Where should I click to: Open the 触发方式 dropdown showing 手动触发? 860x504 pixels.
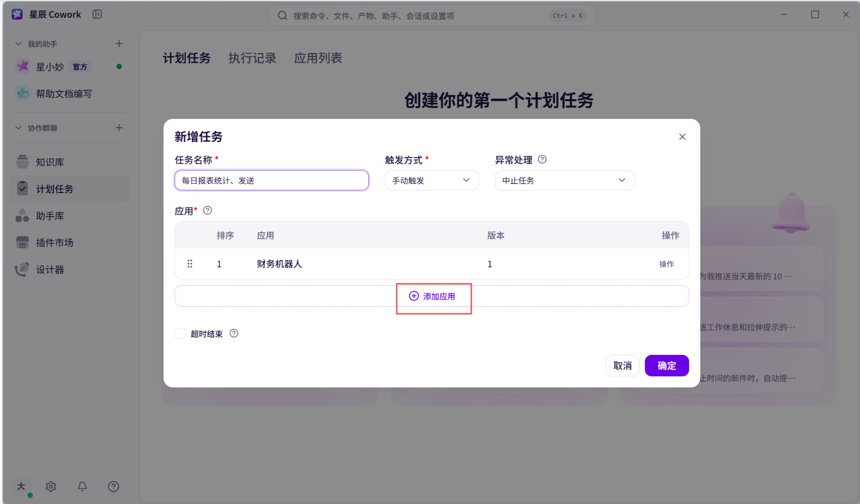click(432, 180)
